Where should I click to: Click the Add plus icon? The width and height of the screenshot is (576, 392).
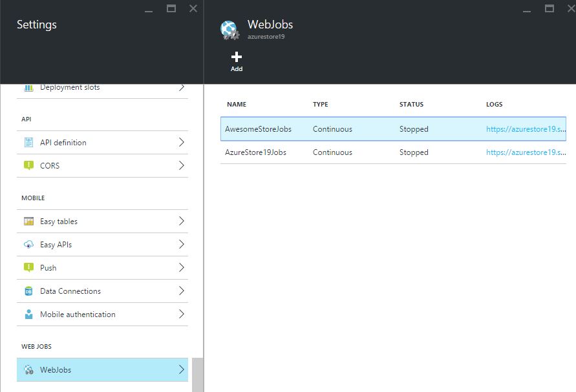(236, 57)
